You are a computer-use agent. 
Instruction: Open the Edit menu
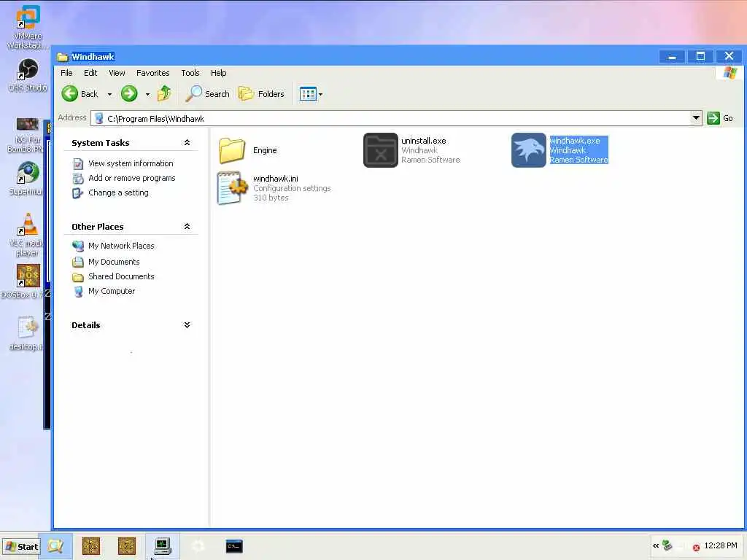[x=90, y=73]
